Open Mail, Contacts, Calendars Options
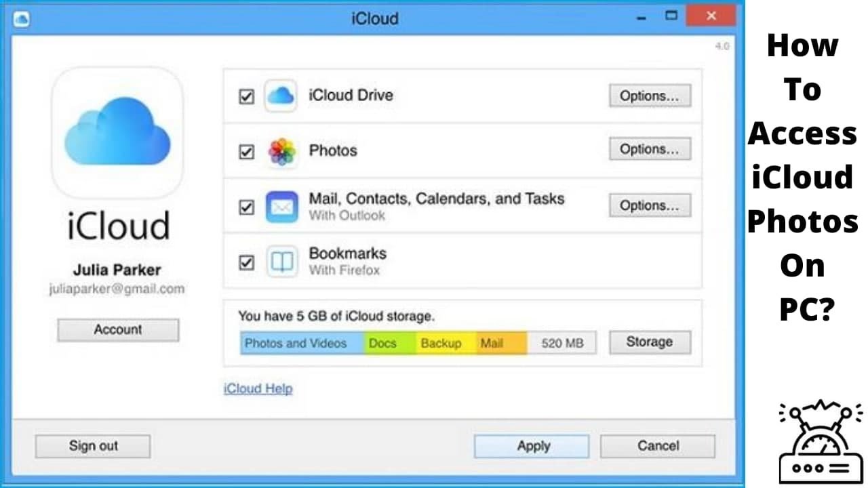 pos(650,205)
